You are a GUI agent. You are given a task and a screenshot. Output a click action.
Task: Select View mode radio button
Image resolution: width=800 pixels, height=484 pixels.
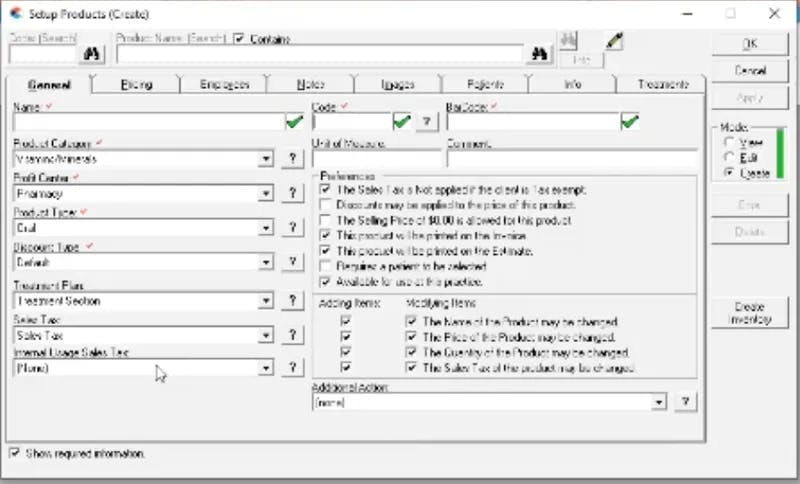(x=729, y=142)
